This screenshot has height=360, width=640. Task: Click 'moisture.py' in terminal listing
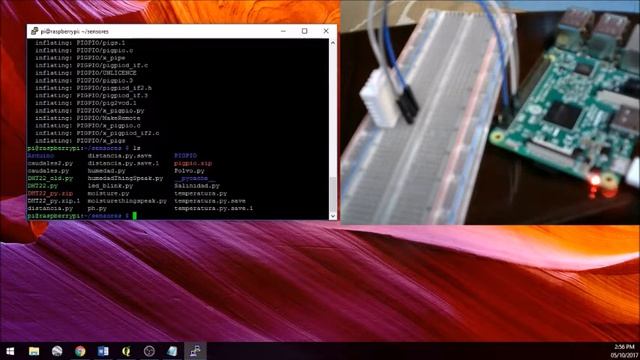pyautogui.click(x=108, y=193)
